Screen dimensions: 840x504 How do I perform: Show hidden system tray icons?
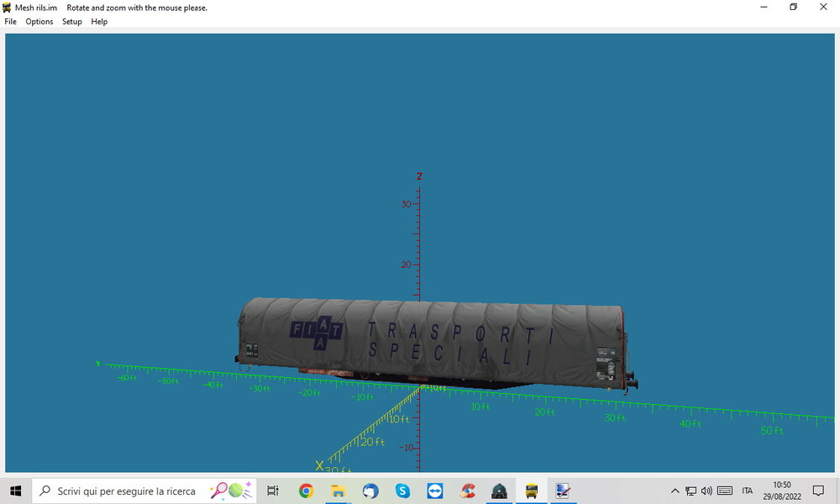pos(675,491)
